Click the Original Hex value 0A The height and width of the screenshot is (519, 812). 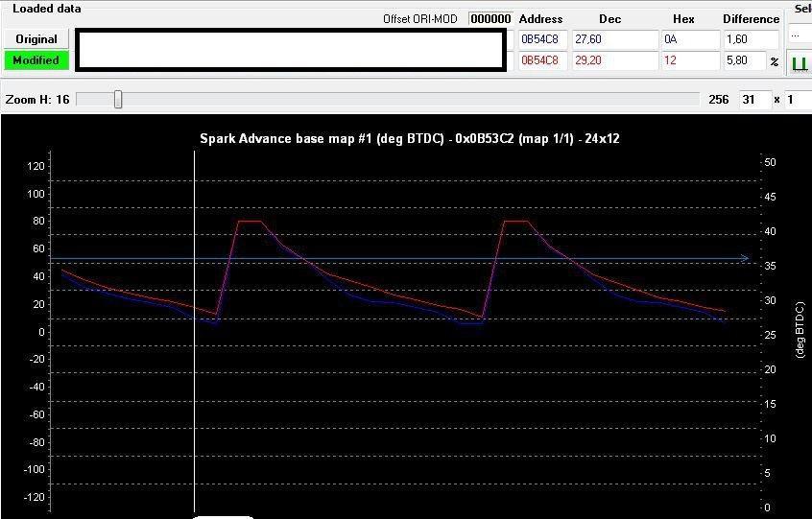pyautogui.click(x=691, y=39)
